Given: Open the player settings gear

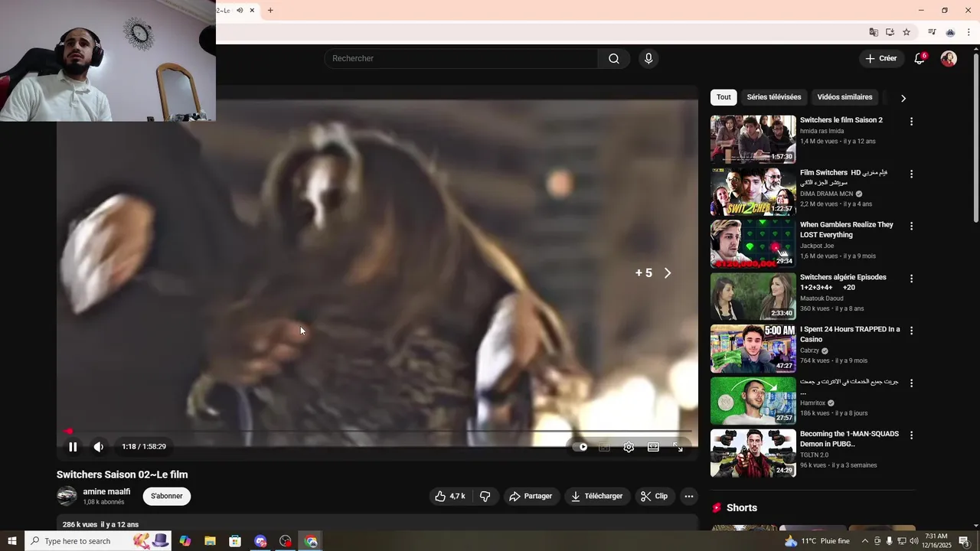Looking at the screenshot, I should point(629,447).
